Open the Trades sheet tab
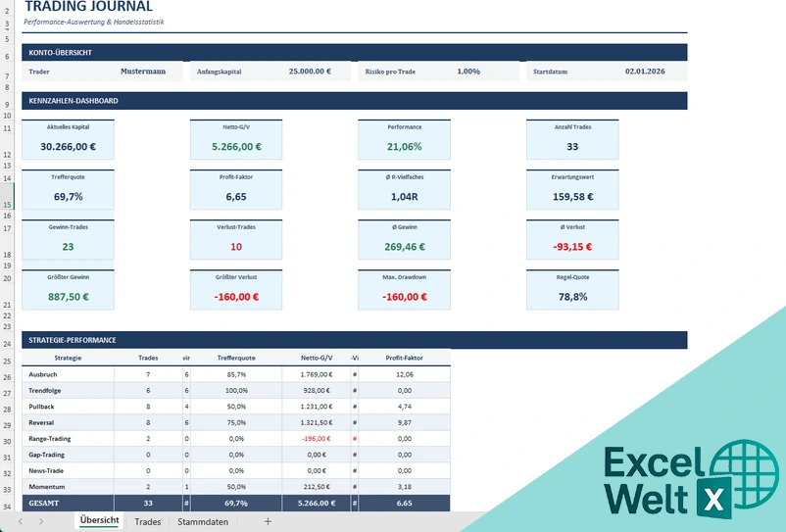Screen dimensions: 786x532 point(148,521)
